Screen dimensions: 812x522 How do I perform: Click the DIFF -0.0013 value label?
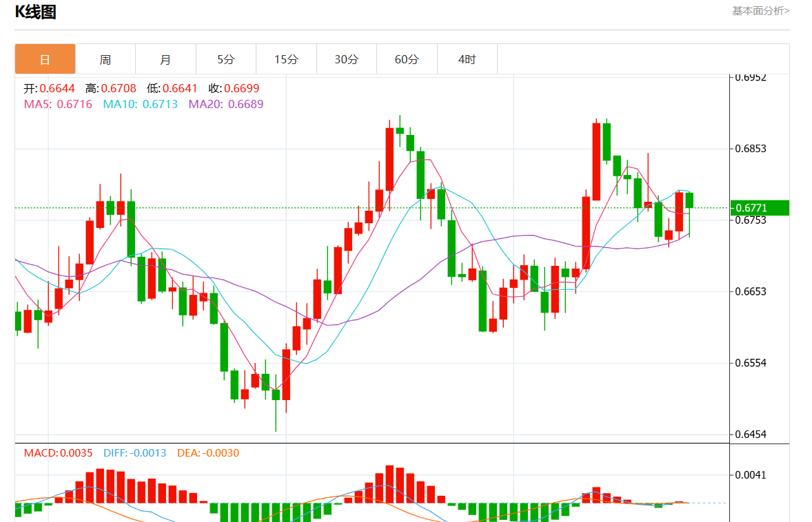134,453
